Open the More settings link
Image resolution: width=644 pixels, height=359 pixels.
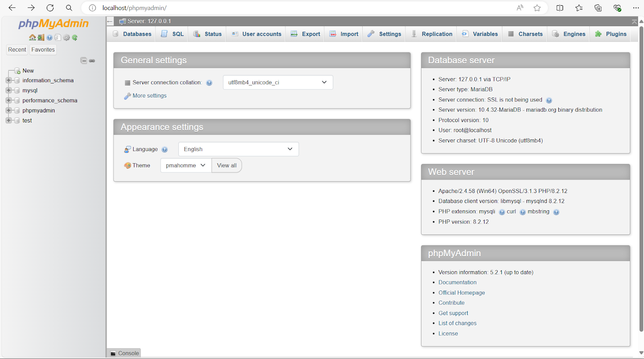pos(149,95)
